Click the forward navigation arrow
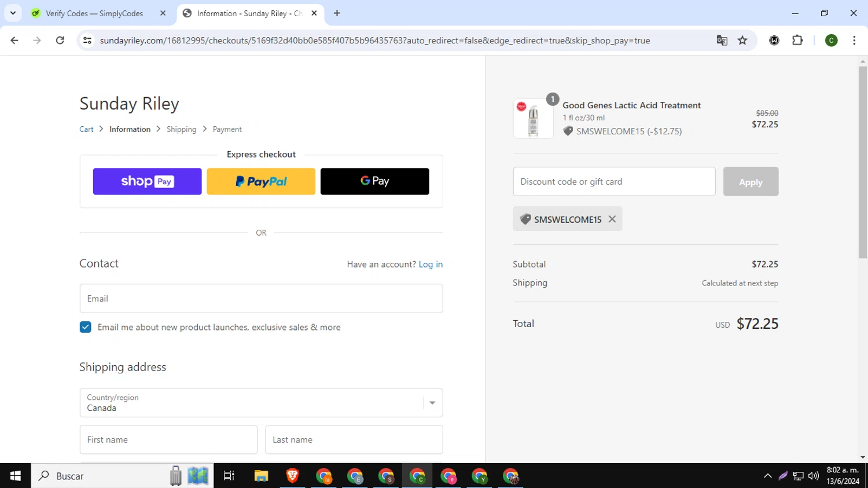The height and width of the screenshot is (488, 868). click(x=37, y=41)
